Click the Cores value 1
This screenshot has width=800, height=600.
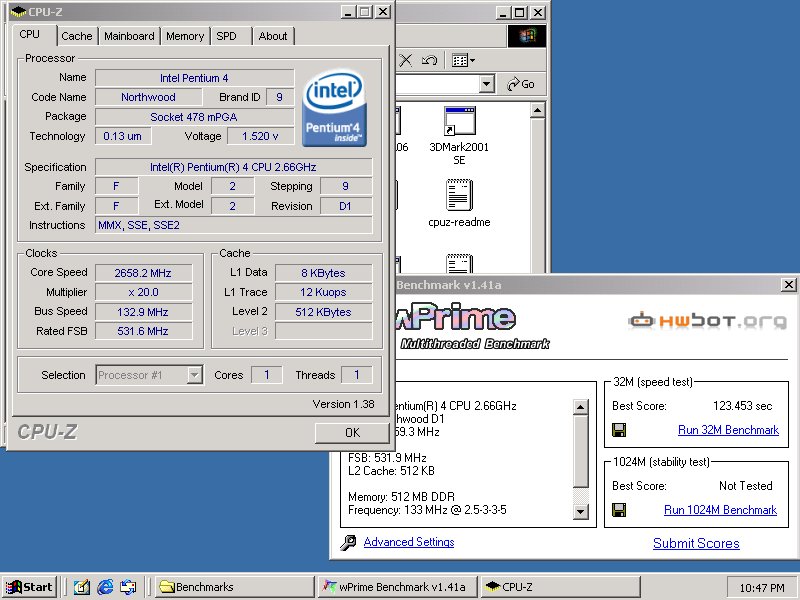tap(266, 375)
